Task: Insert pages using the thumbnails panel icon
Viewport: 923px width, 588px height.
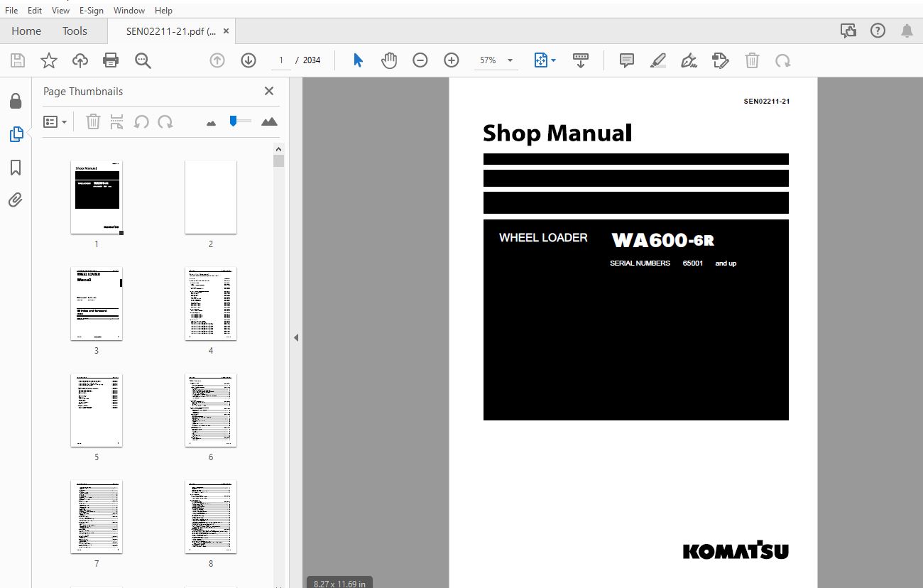Action: pyautogui.click(x=117, y=122)
